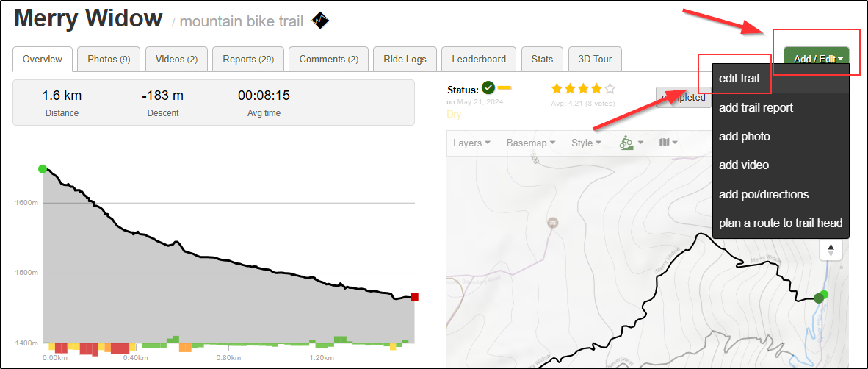Switch to the Photos (9) tab
Screen dimensions: 868x369
tap(109, 60)
